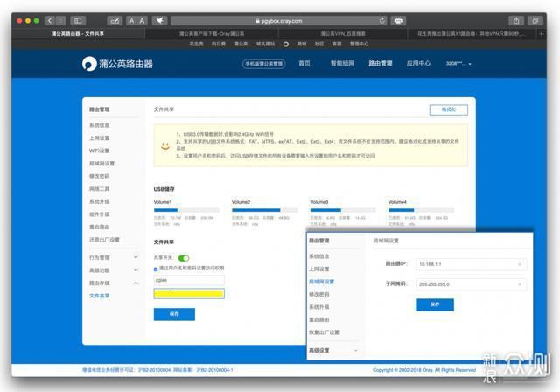Toggle the Safari sidebar icon
Image resolution: width=560 pixels, height=392 pixels.
78,20
